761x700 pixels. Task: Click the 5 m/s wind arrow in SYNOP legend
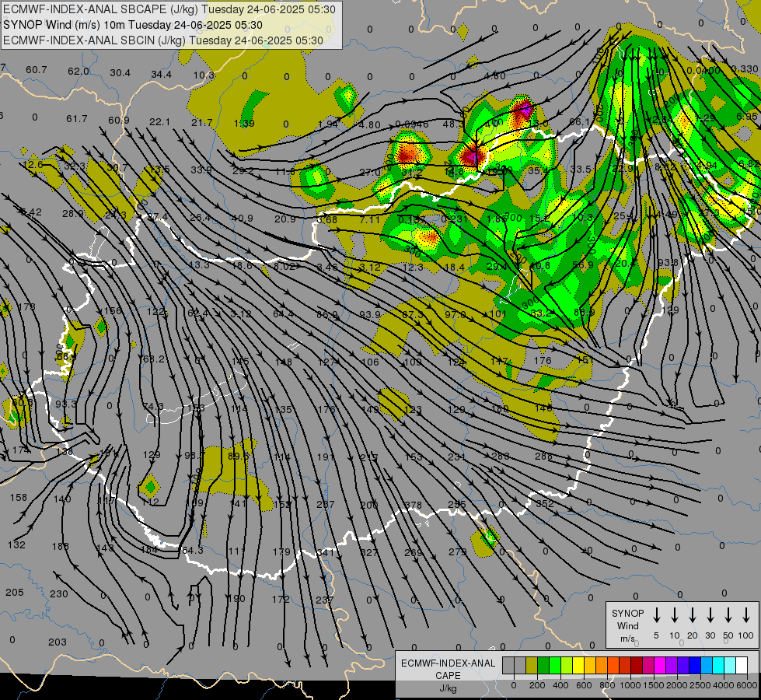click(x=657, y=615)
